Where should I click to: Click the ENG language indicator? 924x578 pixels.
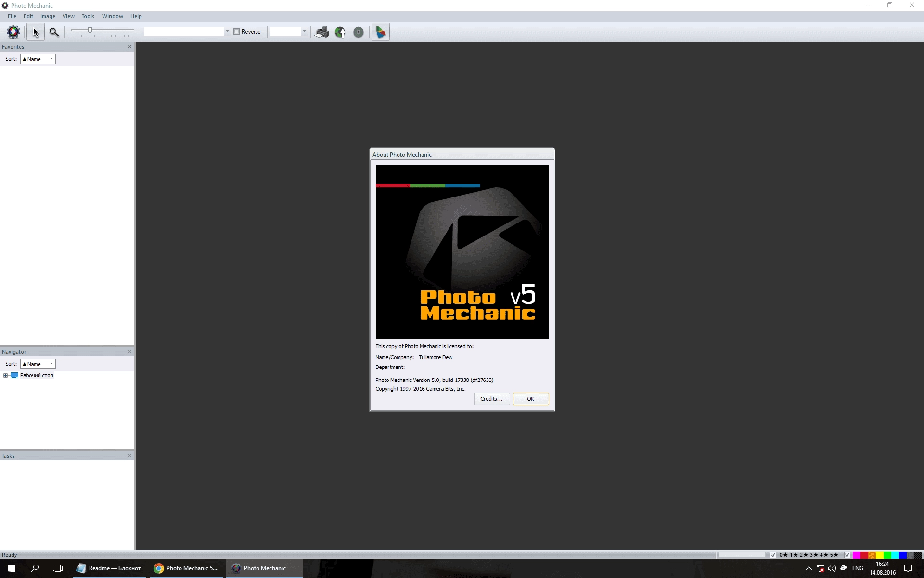tap(858, 568)
